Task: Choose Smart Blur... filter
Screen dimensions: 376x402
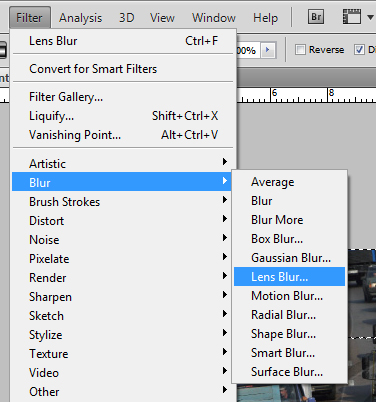Action: pos(289,353)
